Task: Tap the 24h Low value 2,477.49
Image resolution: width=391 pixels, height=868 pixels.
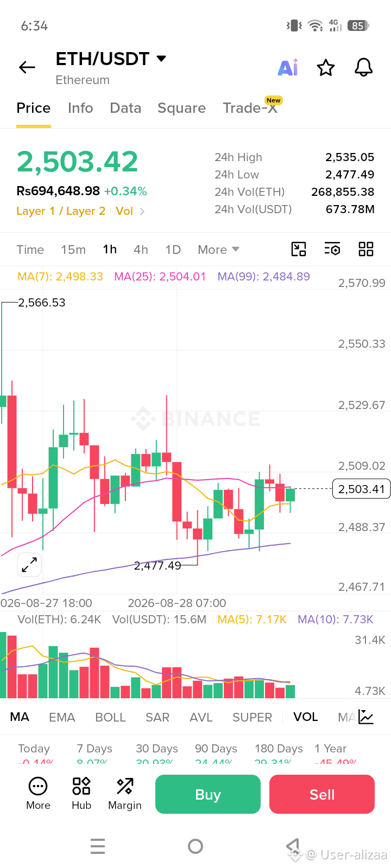Action: 350,175
